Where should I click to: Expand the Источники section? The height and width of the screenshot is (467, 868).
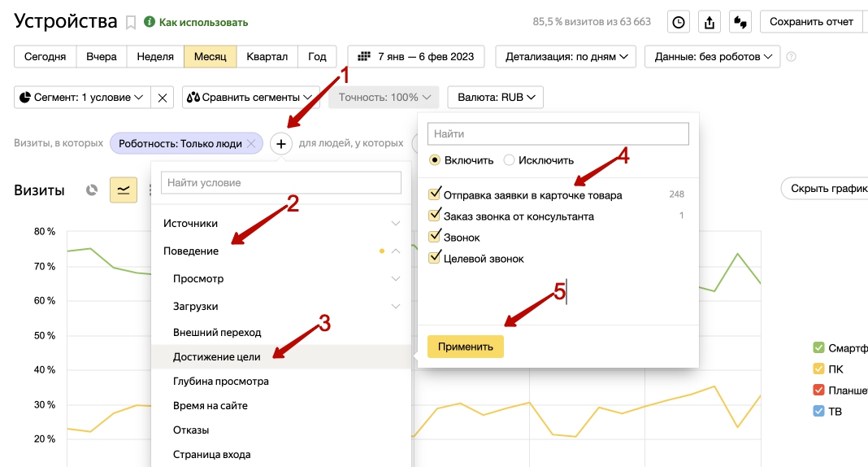281,223
